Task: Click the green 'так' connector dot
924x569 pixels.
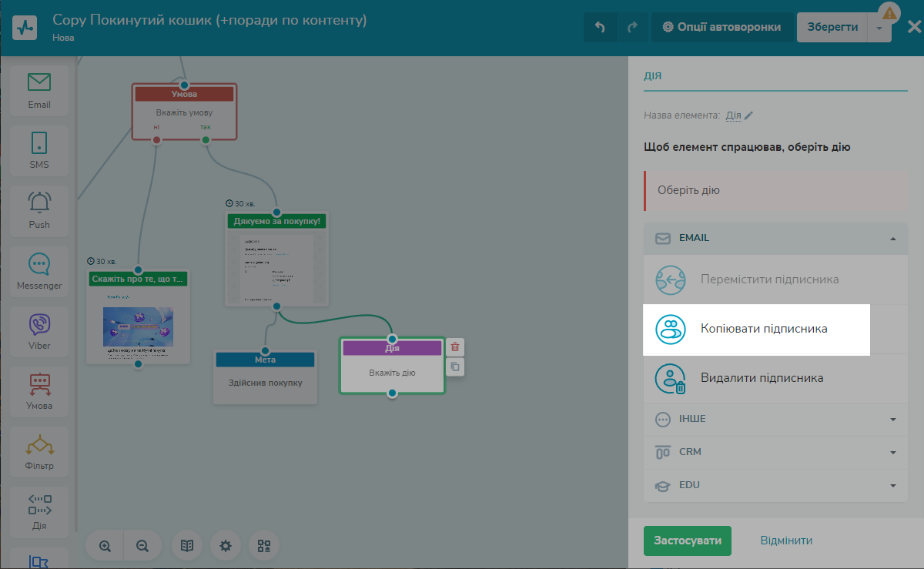Action: click(206, 140)
